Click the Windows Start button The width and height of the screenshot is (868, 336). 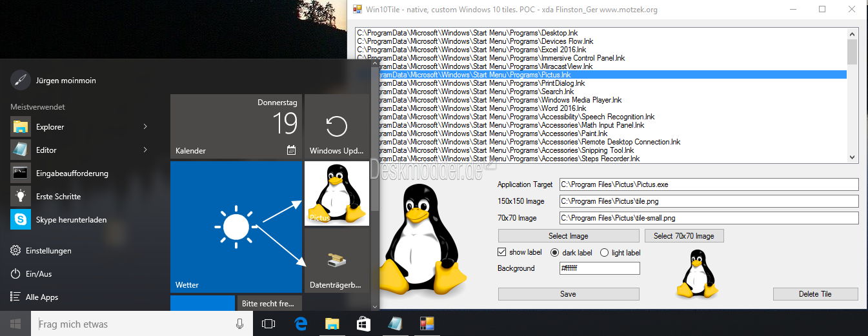click(x=15, y=324)
